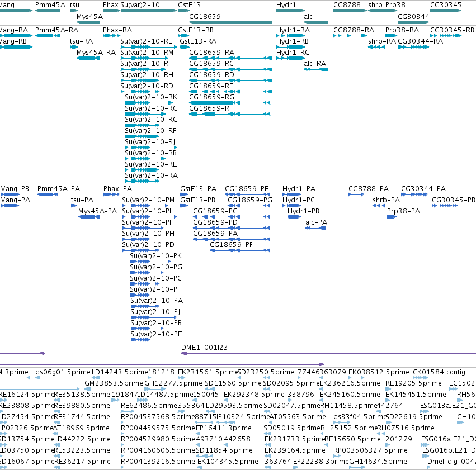Open the CG8788 gene label
The height and width of the screenshot is (470, 476).
coord(347,5)
